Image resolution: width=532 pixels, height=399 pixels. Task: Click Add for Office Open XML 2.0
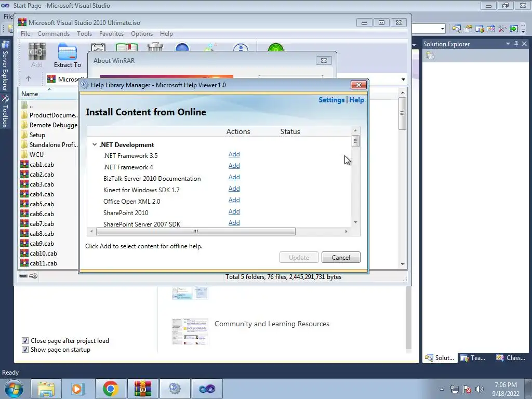[x=234, y=200]
